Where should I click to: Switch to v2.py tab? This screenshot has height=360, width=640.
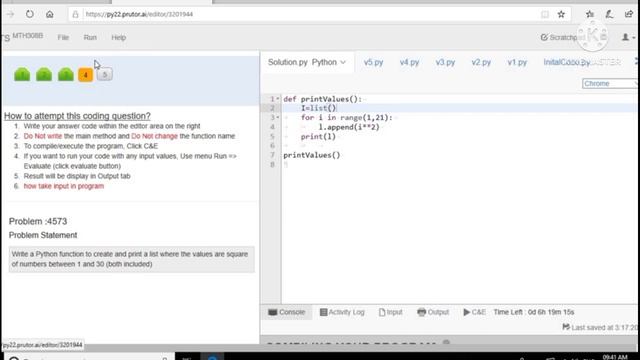[x=481, y=62]
